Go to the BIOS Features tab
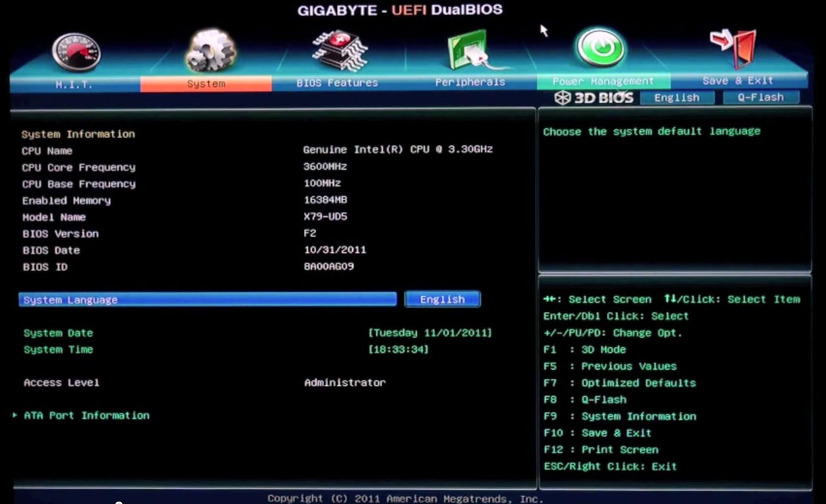Viewport: 826px width, 504px height. tap(337, 83)
